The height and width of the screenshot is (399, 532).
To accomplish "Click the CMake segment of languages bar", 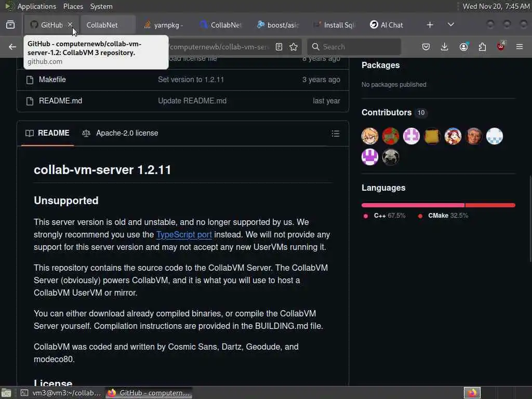I will [x=490, y=205].
